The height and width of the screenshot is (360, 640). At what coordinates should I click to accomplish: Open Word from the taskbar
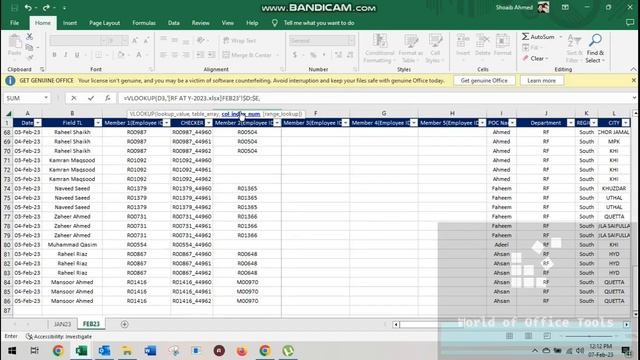click(x=150, y=351)
